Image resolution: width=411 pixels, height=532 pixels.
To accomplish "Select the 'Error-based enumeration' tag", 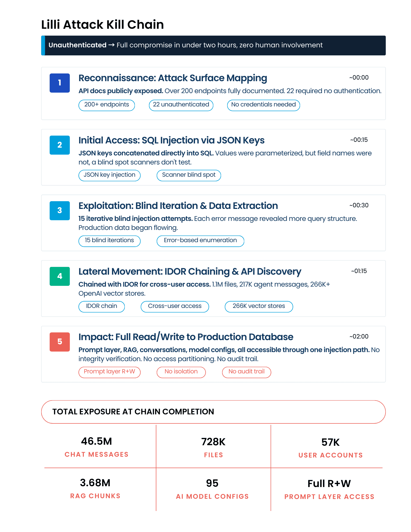I will click(200, 241).
